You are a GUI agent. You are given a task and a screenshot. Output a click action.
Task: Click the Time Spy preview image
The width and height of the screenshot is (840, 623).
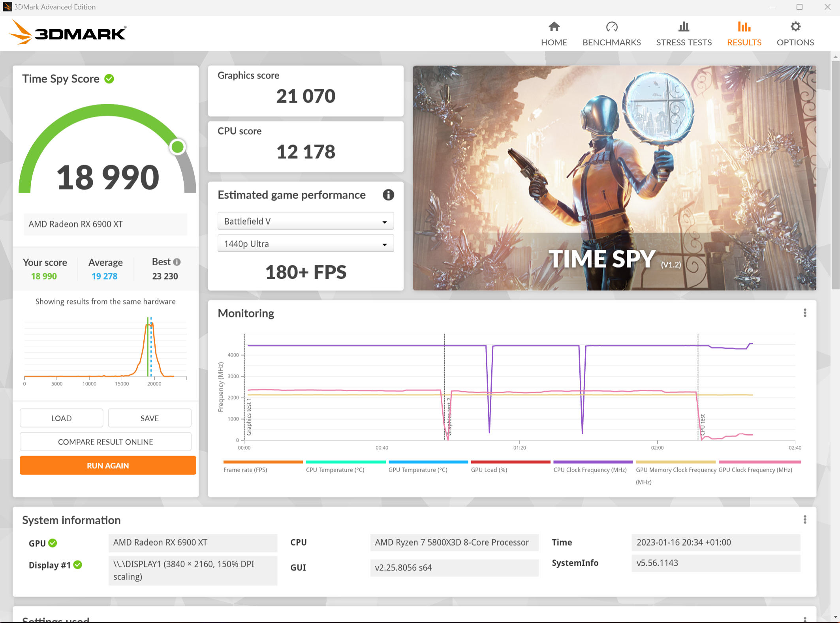pos(614,178)
